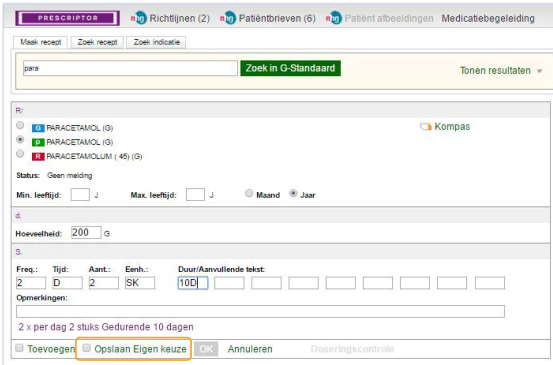
Task: Click the green P badge for Paracetamol
Action: tap(38, 142)
